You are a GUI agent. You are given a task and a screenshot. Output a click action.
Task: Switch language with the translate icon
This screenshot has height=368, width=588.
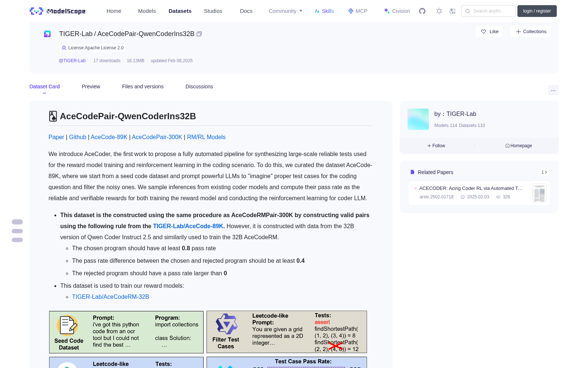click(452, 11)
